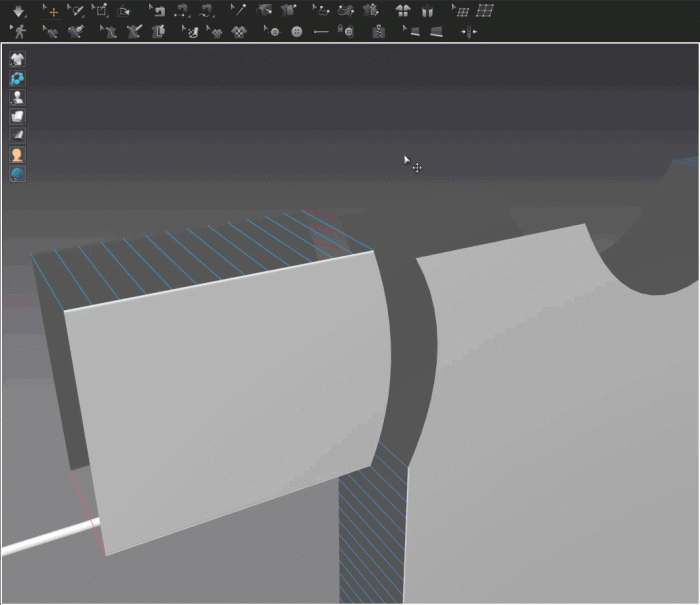Toggle the orange avatar head display

coord(17,155)
